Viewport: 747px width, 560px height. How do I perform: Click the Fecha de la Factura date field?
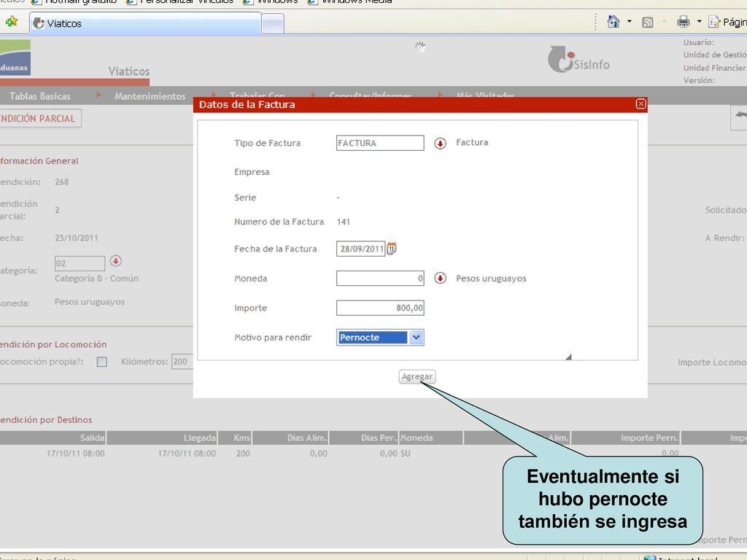pos(360,249)
